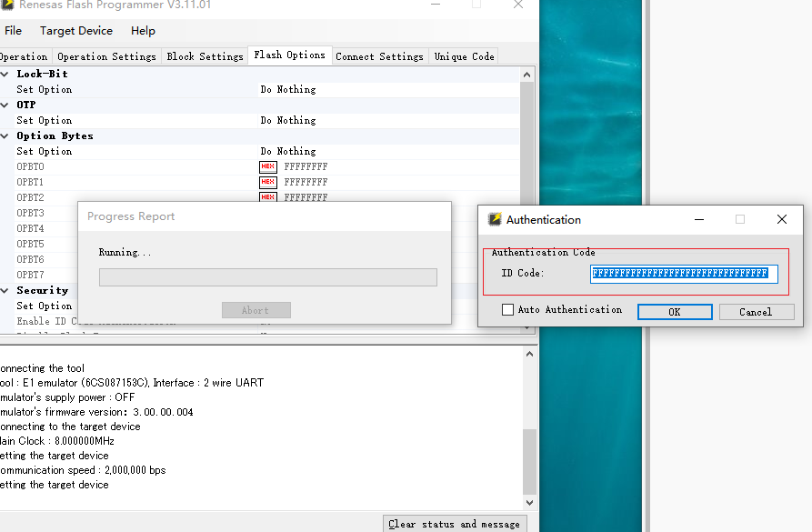Image resolution: width=812 pixels, height=532 pixels.
Task: Switch to the Operation Settings tab
Action: [106, 56]
